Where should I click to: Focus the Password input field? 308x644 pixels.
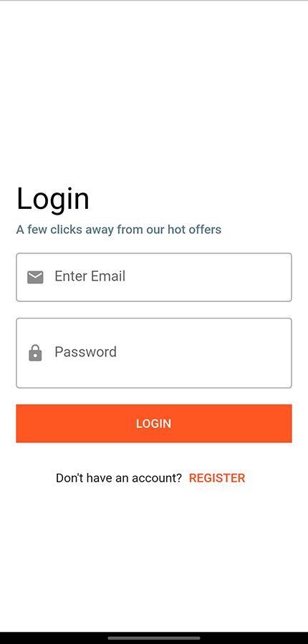[154, 353]
